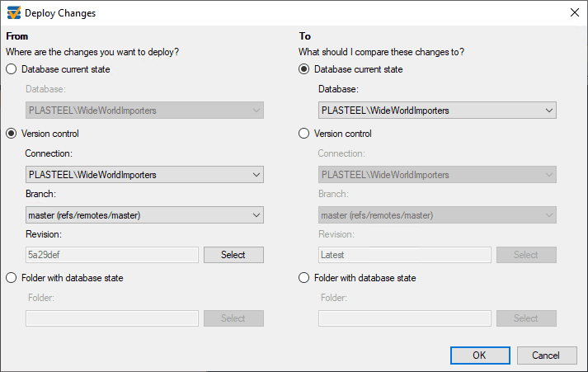Choose From 'Folder with database state' option

(12, 278)
